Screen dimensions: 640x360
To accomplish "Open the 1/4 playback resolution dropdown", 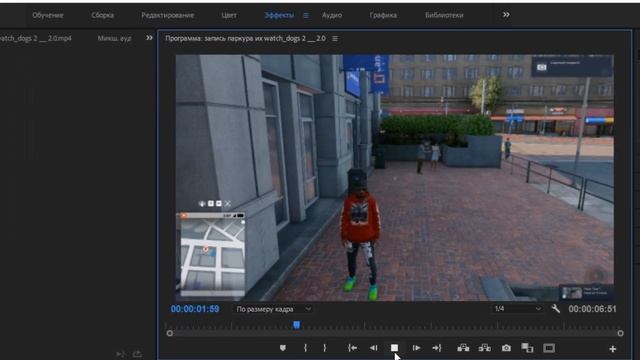I will 518,309.
